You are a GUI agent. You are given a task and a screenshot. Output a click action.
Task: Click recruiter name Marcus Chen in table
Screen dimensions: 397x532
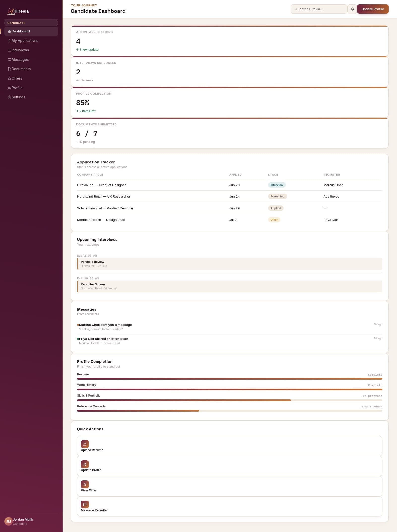[x=333, y=185]
